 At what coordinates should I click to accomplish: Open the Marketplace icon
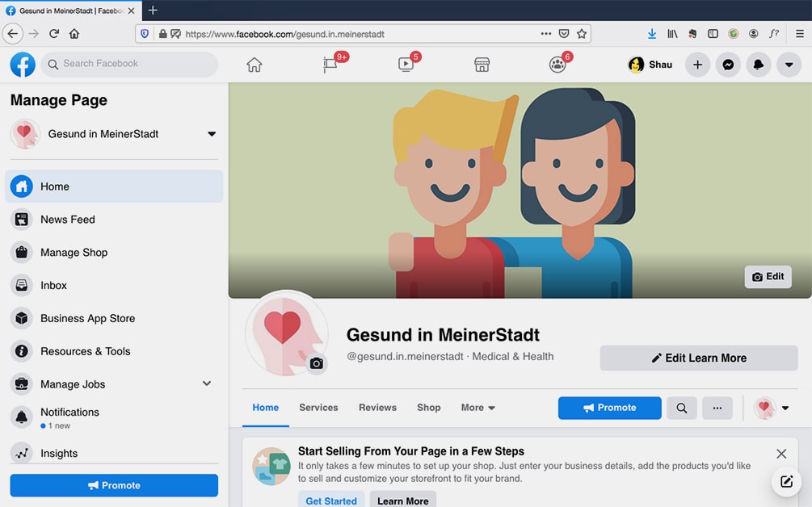482,64
